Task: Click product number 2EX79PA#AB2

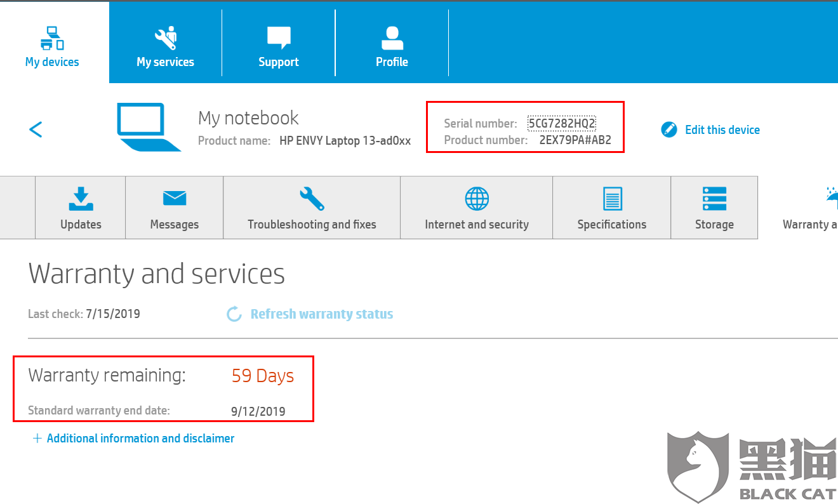Action: tap(575, 140)
